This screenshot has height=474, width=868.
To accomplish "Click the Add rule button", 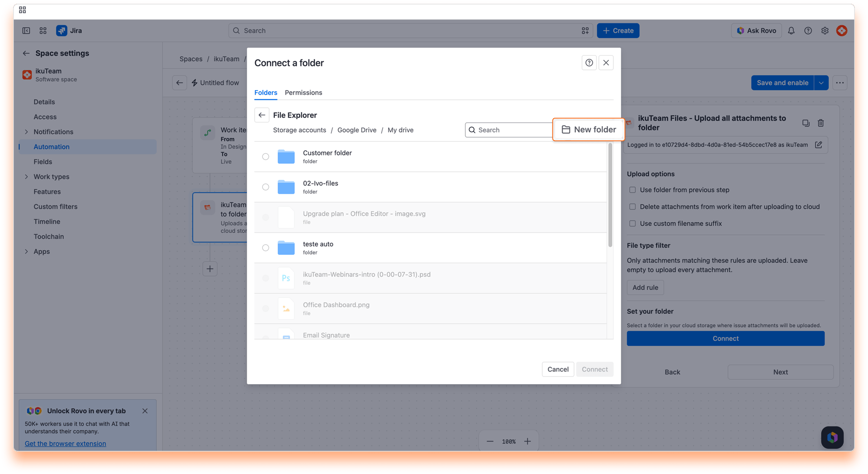I will pos(645,287).
